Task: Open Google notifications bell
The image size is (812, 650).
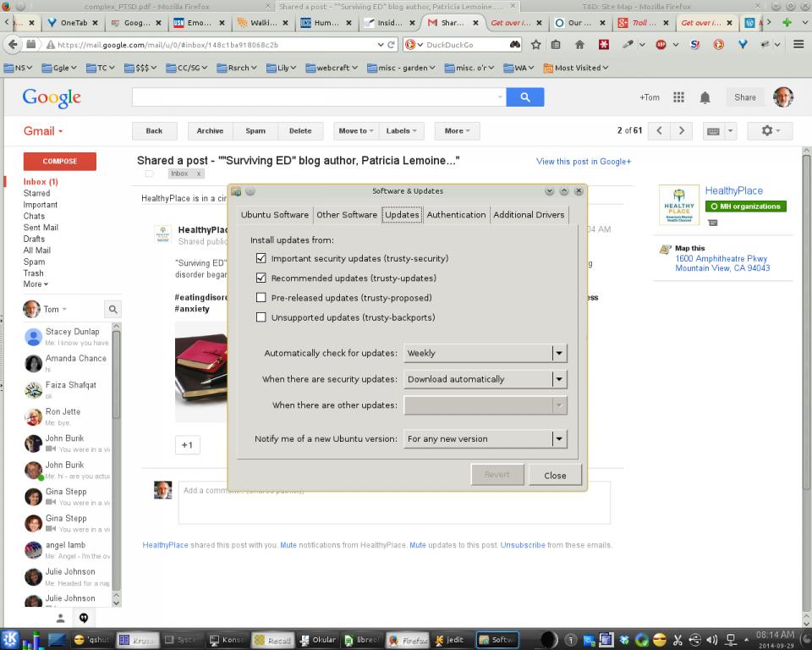Action: (x=705, y=97)
